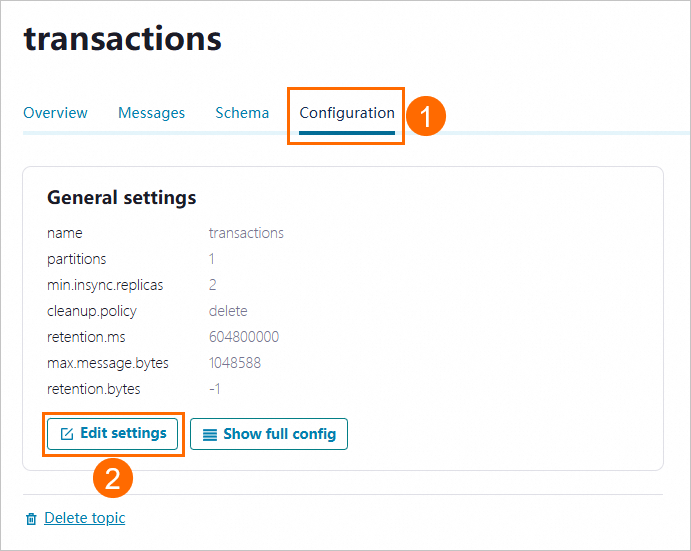The height and width of the screenshot is (551, 691).
Task: Click the partitions value '1'
Action: tap(212, 259)
